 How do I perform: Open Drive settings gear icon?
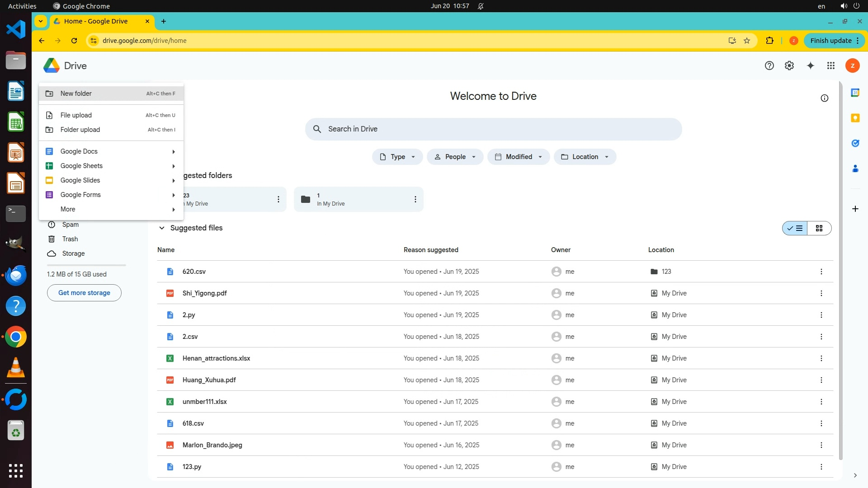[789, 66]
